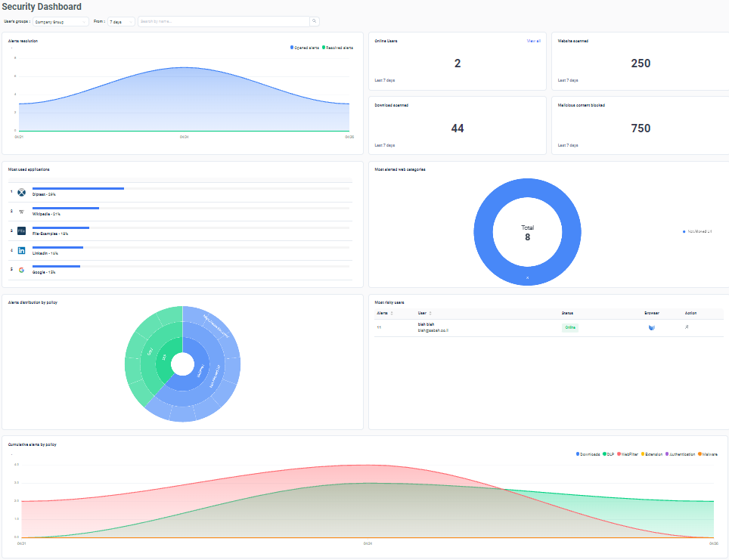729x560 pixels.
Task: Click the Malware orange legend swatch
Action: point(700,454)
